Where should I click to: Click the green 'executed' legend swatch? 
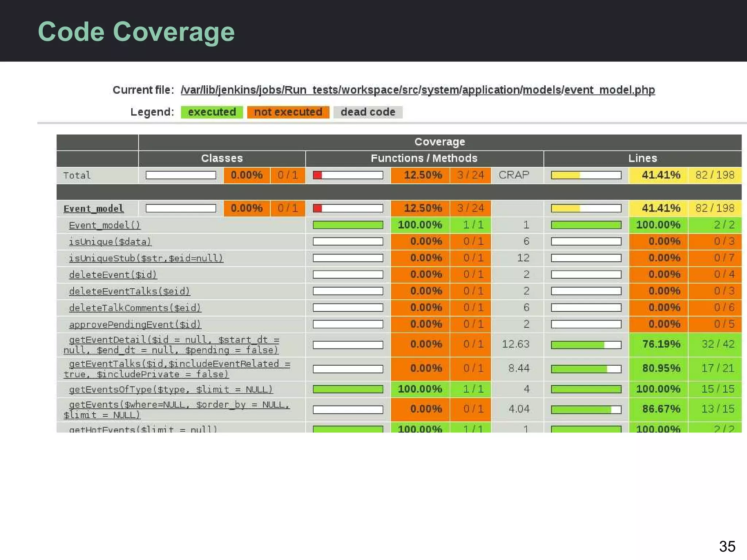[212, 112]
